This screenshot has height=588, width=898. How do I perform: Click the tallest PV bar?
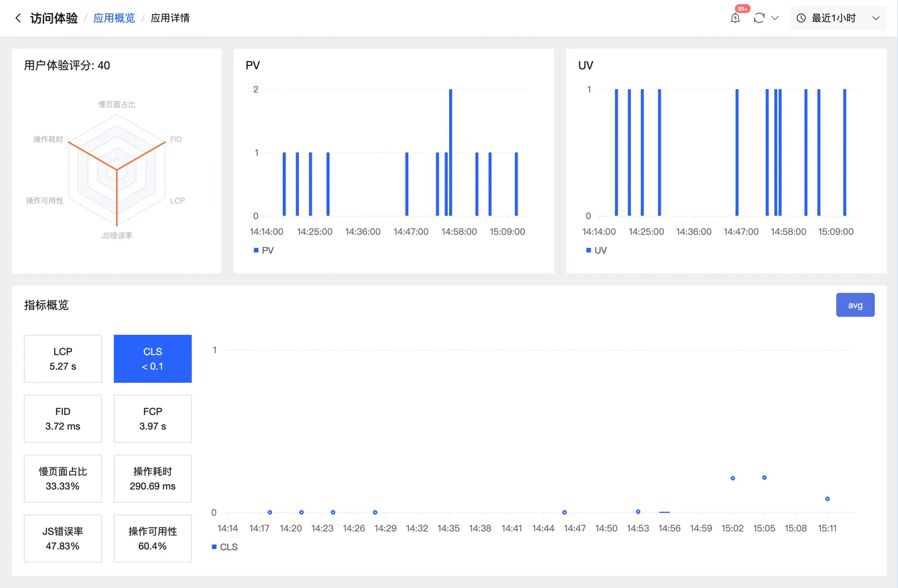(451, 153)
